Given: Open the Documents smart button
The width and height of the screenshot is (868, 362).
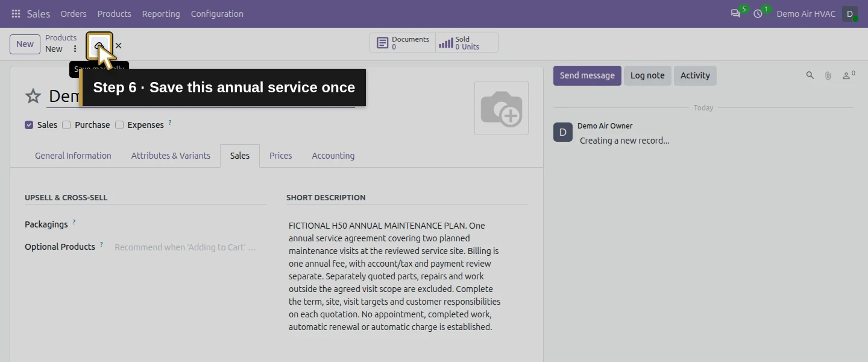Looking at the screenshot, I should [403, 43].
